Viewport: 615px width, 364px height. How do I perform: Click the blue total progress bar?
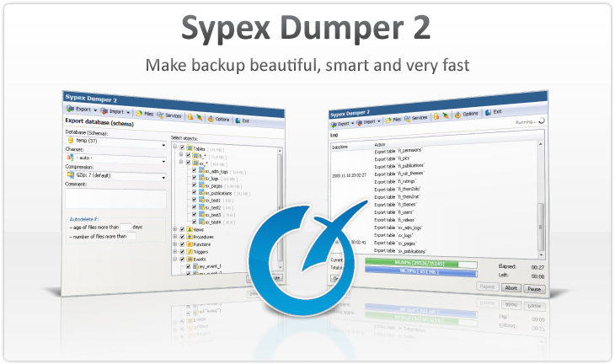click(x=421, y=271)
